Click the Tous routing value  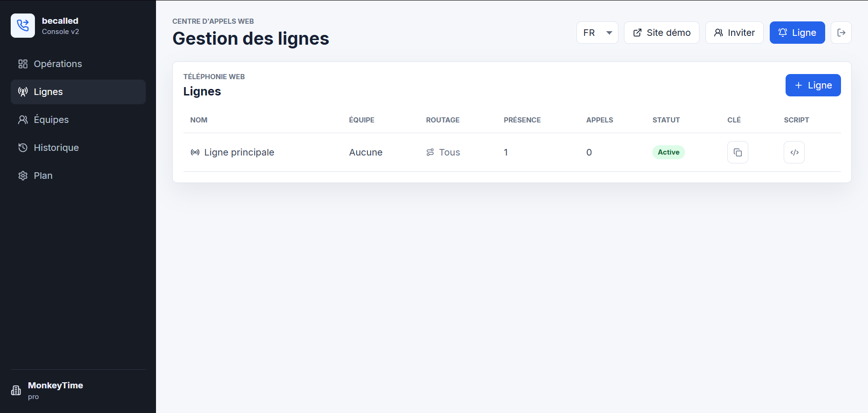449,152
